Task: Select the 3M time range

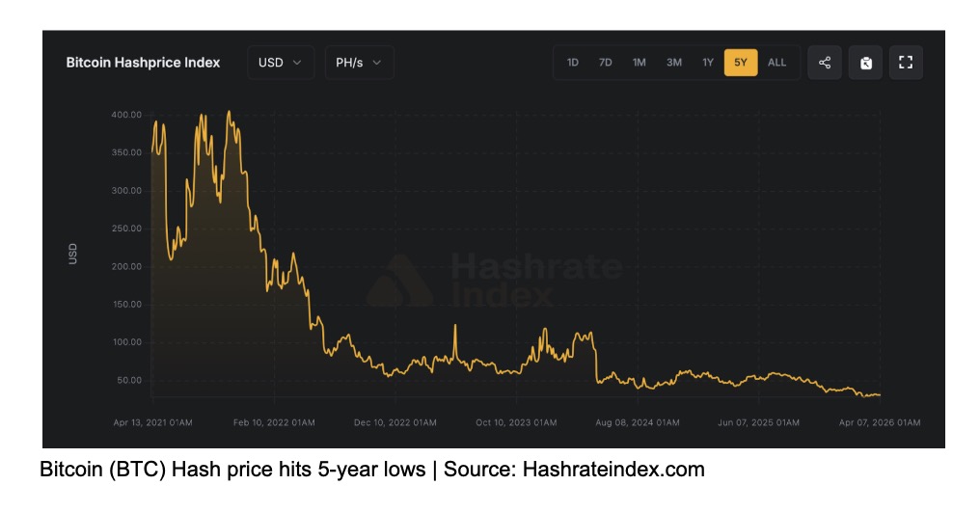Action: pos(673,63)
